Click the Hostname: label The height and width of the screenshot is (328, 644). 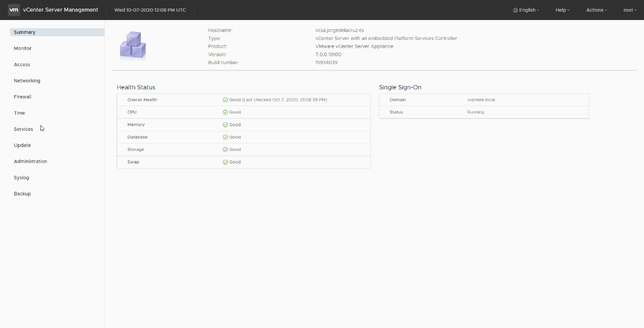[220, 30]
